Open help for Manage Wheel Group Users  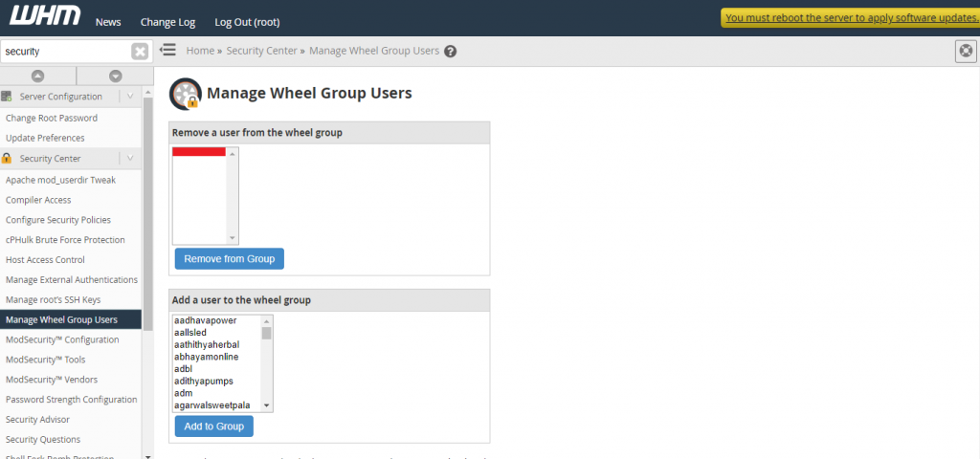[451, 52]
